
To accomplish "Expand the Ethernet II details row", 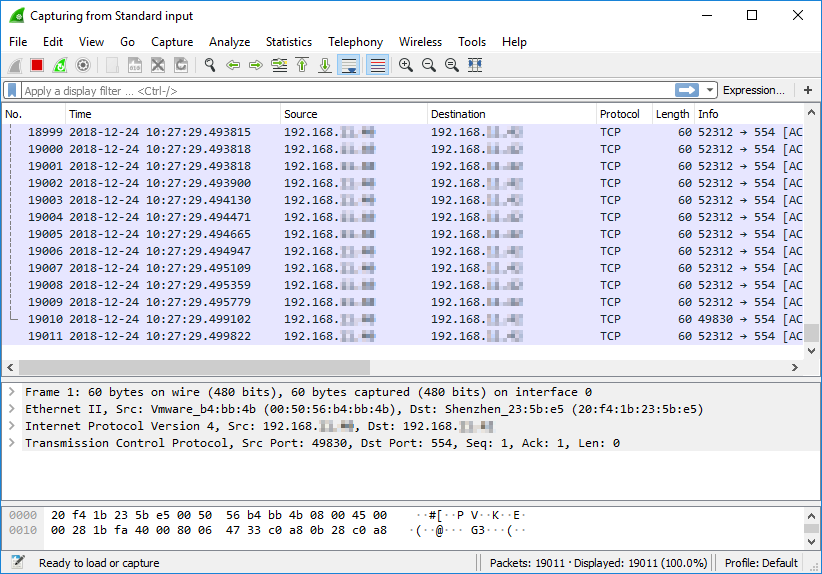I will (12, 409).
